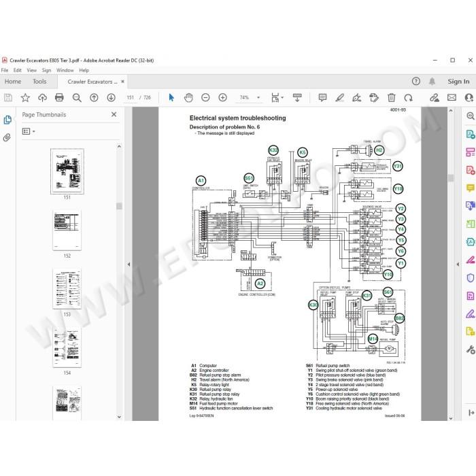
Task: Close the Crawler Excavators document tab
Action: (122, 82)
